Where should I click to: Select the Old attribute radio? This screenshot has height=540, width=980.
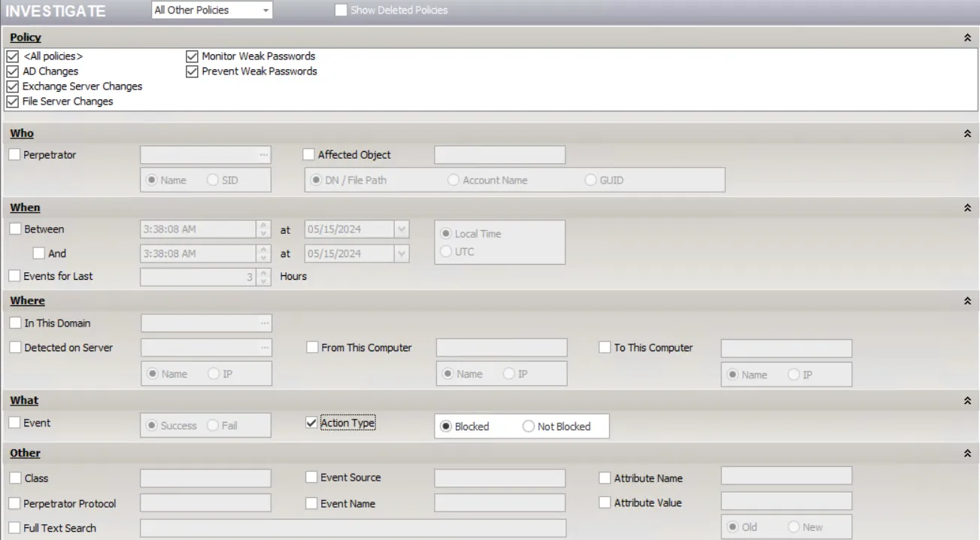pyautogui.click(x=733, y=526)
